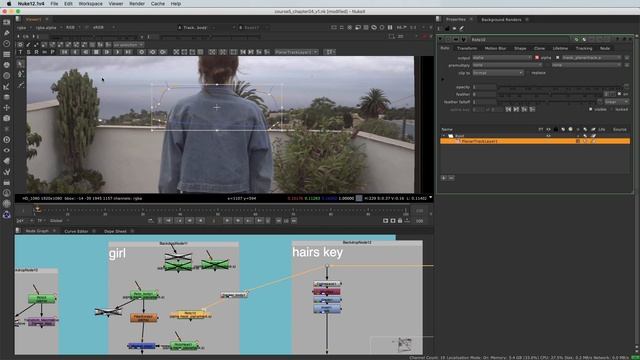Image resolution: width=640 pixels, height=360 pixels.
Task: Click the minus button below the layer list
Action: click(x=451, y=178)
